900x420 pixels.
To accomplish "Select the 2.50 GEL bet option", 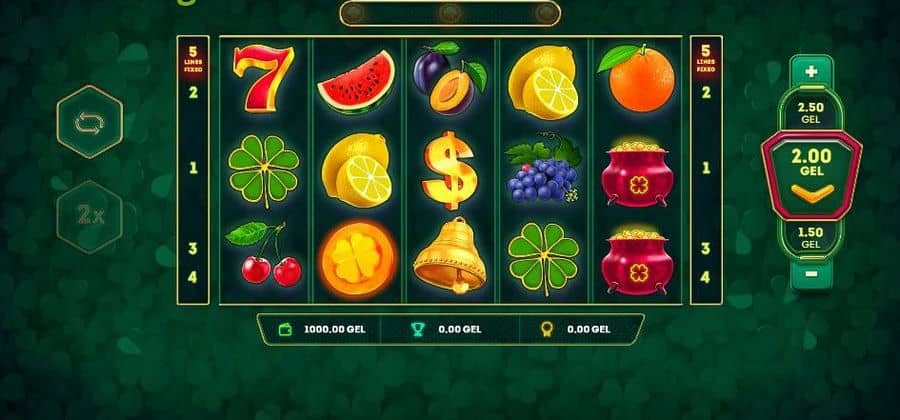I will [x=810, y=113].
